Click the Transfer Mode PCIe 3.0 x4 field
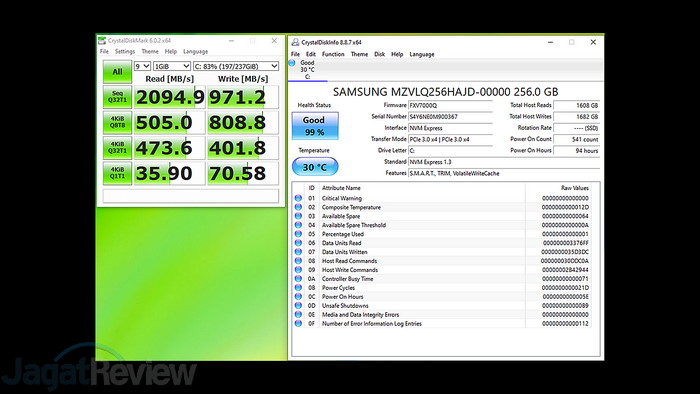The width and height of the screenshot is (700, 394). tap(450, 139)
